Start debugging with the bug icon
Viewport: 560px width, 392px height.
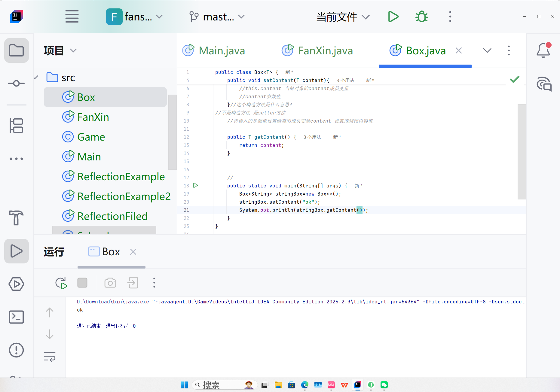422,17
